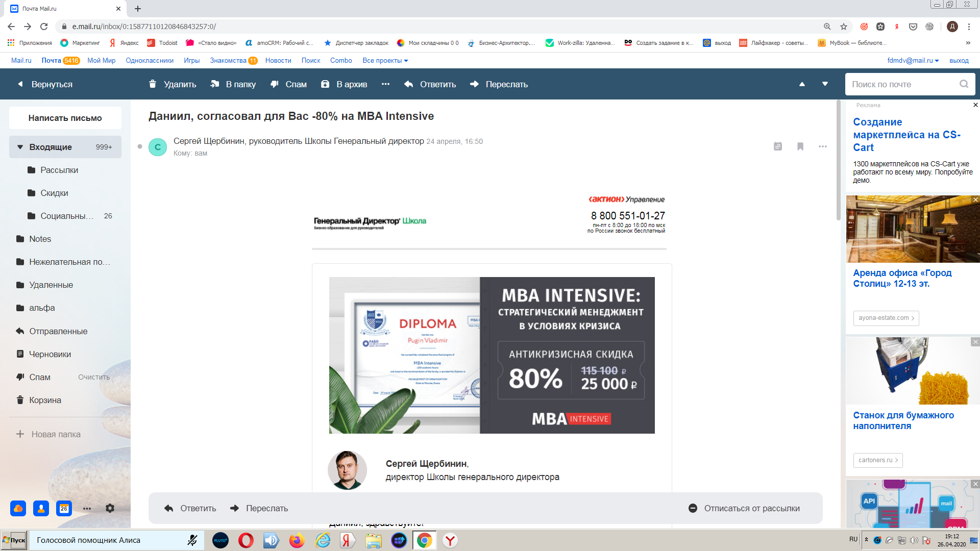
Task: Bookmark this page with the star icon
Action: [x=844, y=27]
